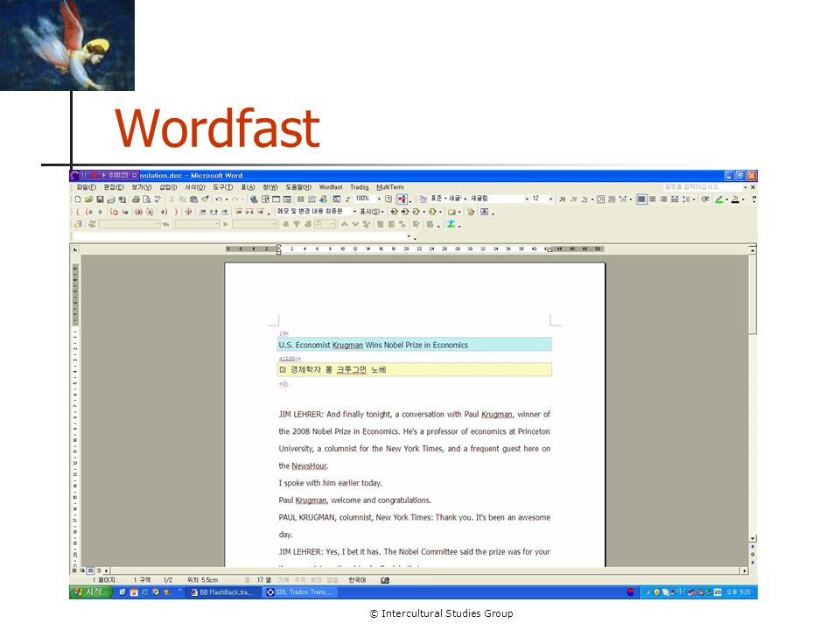Activate the Format Painter brush

[x=205, y=199]
